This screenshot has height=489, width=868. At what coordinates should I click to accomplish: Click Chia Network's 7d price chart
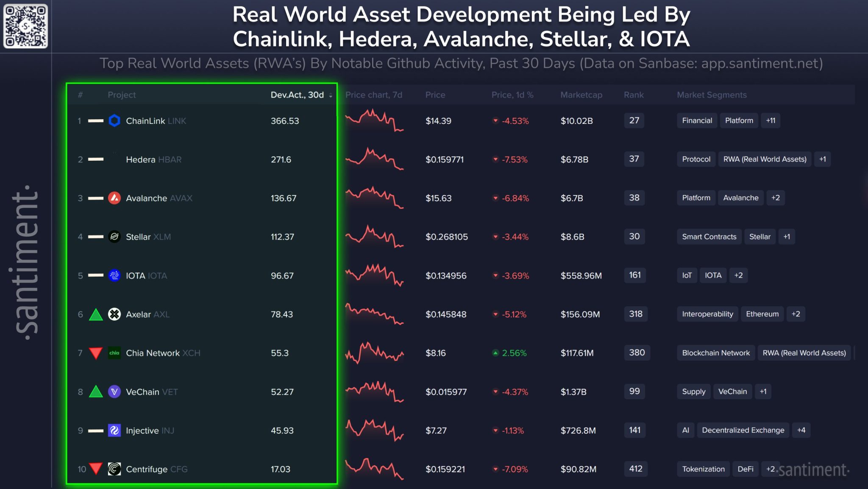pyautogui.click(x=374, y=353)
